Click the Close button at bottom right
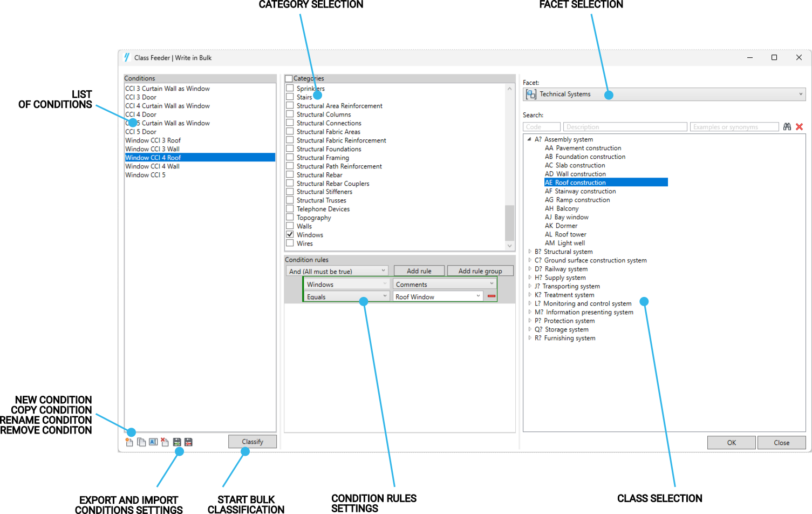Viewport: 812px width, 514px height. pyautogui.click(x=782, y=443)
